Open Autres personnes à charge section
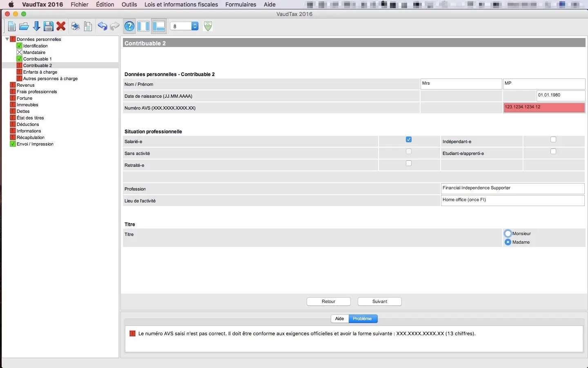 coord(50,79)
